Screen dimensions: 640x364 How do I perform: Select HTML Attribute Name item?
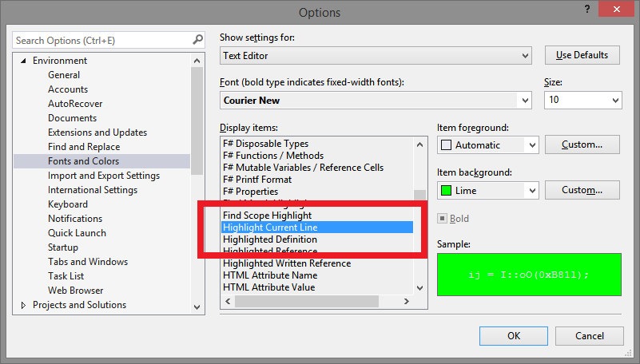[317, 275]
